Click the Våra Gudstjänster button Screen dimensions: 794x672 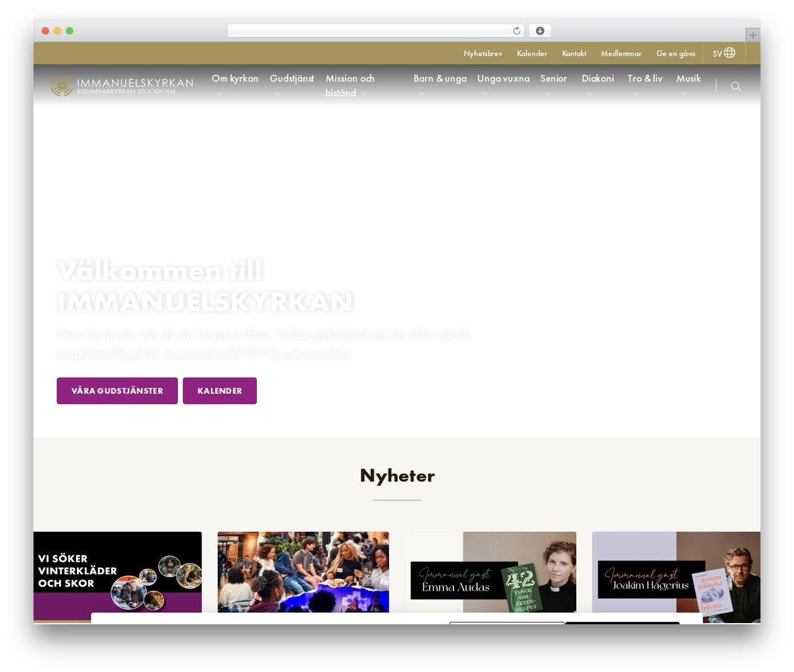point(117,391)
